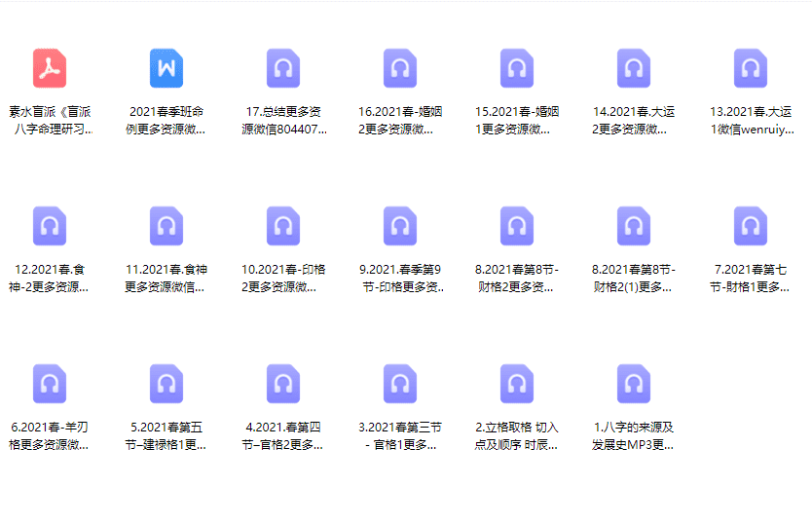The height and width of the screenshot is (523, 812).
Task: Select the audio icon for 2.立格取格 切入点及顺序
Action: (x=517, y=385)
